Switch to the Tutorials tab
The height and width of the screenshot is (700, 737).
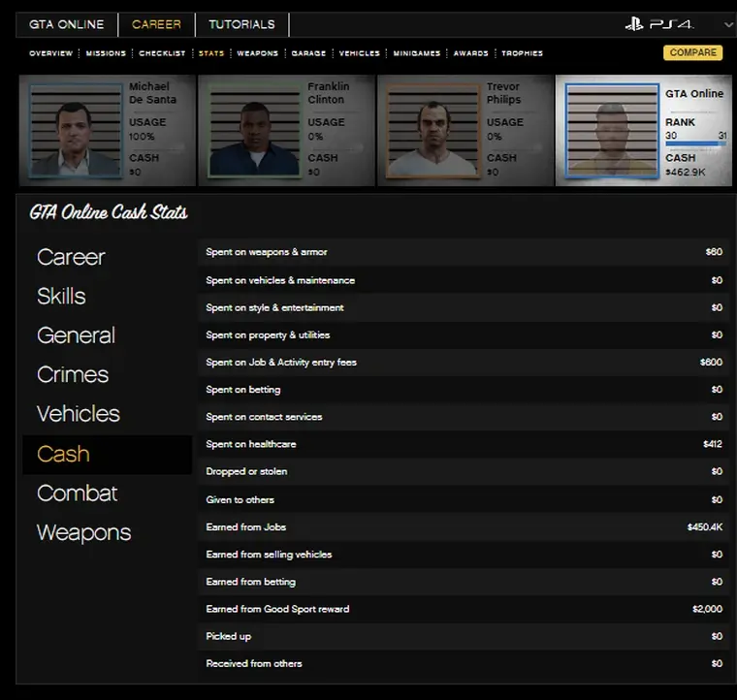241,24
